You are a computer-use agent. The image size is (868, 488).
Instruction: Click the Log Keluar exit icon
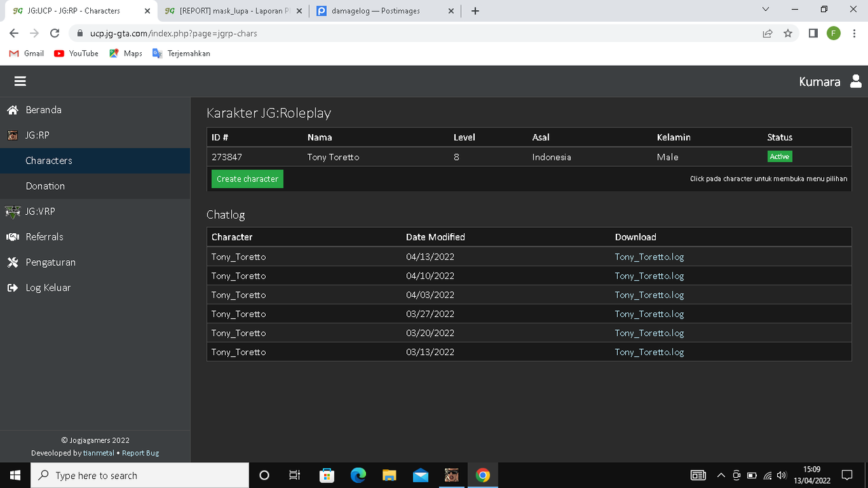click(12, 288)
